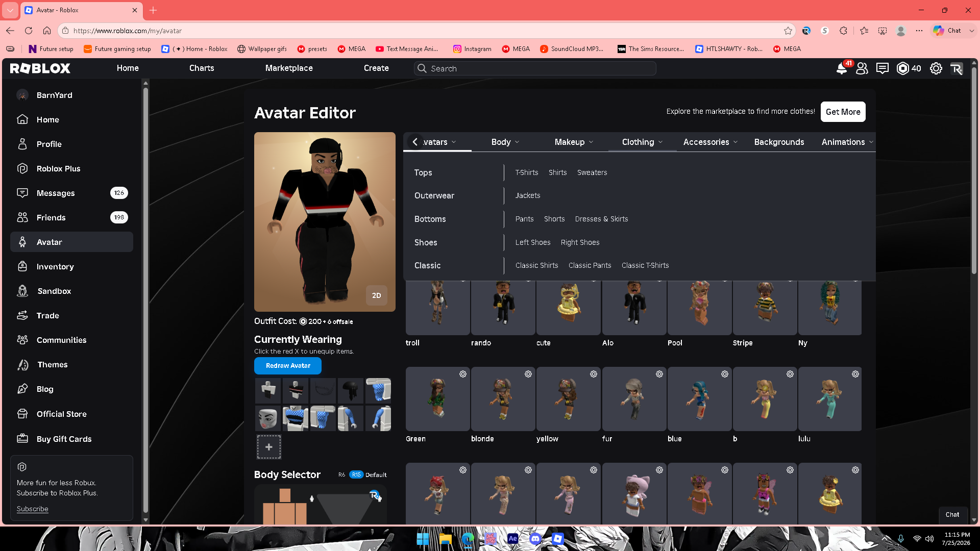980x551 pixels.
Task: Click the back arrow in avatar category tabs
Action: click(x=415, y=142)
